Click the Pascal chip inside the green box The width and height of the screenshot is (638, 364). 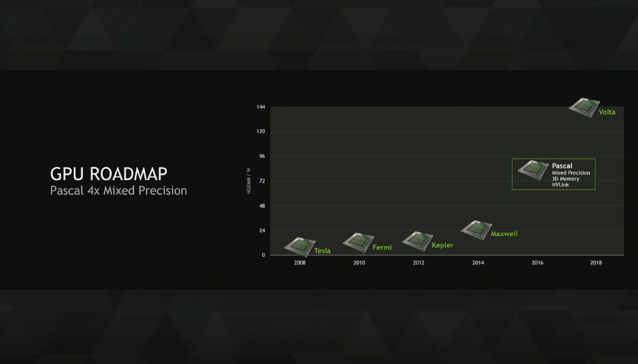point(533,170)
